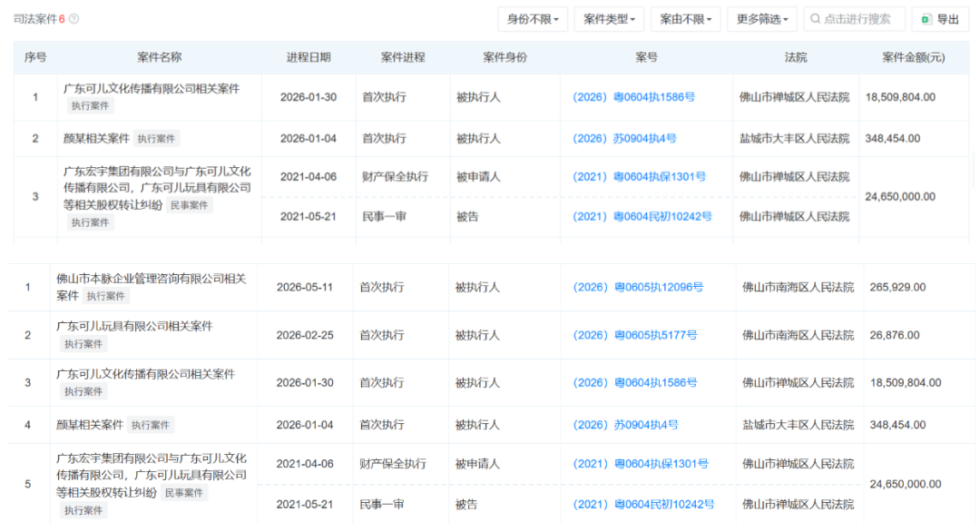Click the 进程日期 column header

tap(309, 57)
